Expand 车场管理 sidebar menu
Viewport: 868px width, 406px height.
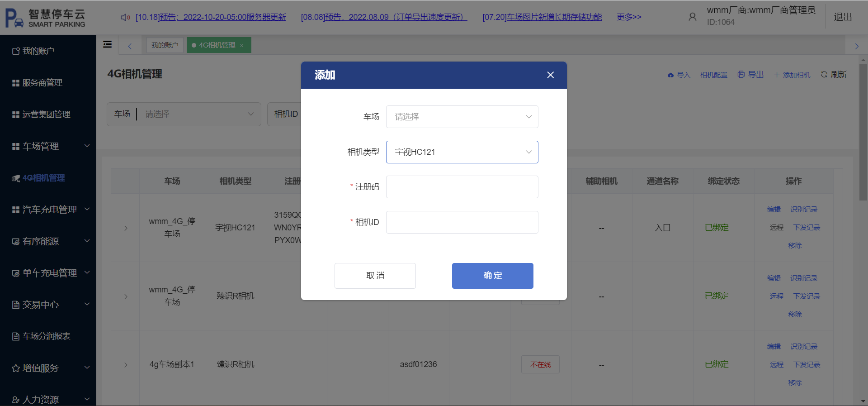48,146
